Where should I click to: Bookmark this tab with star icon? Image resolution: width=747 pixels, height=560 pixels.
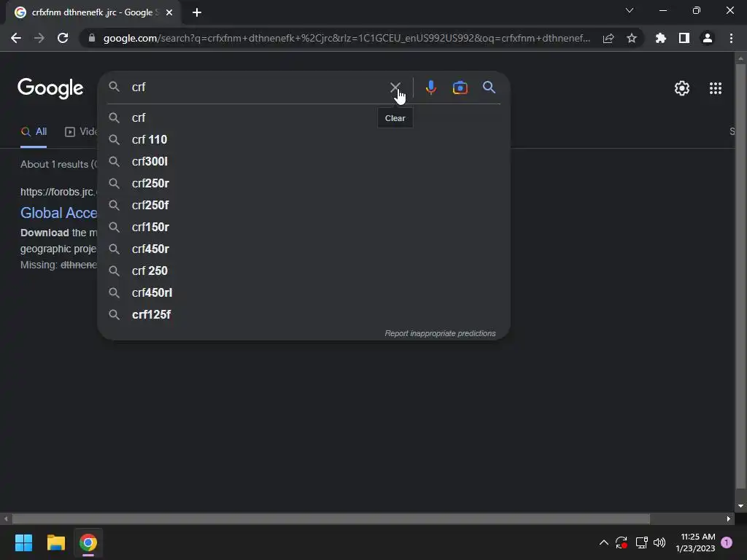tap(632, 38)
